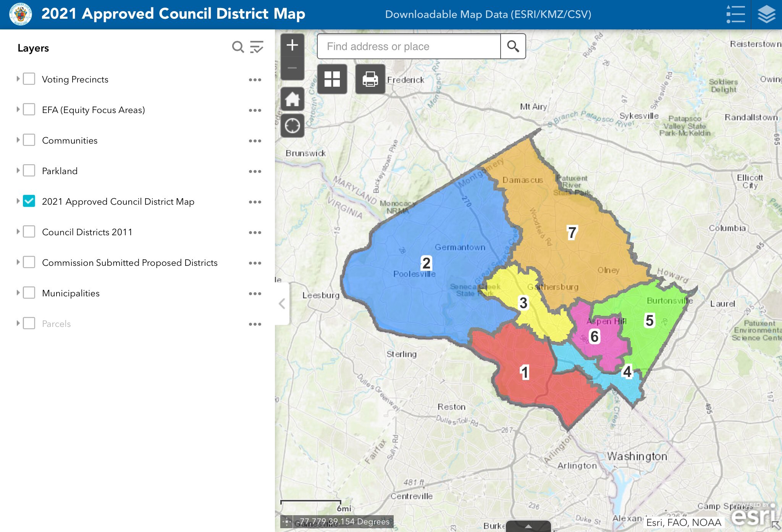Open the Basemap Gallery icon

(332, 79)
